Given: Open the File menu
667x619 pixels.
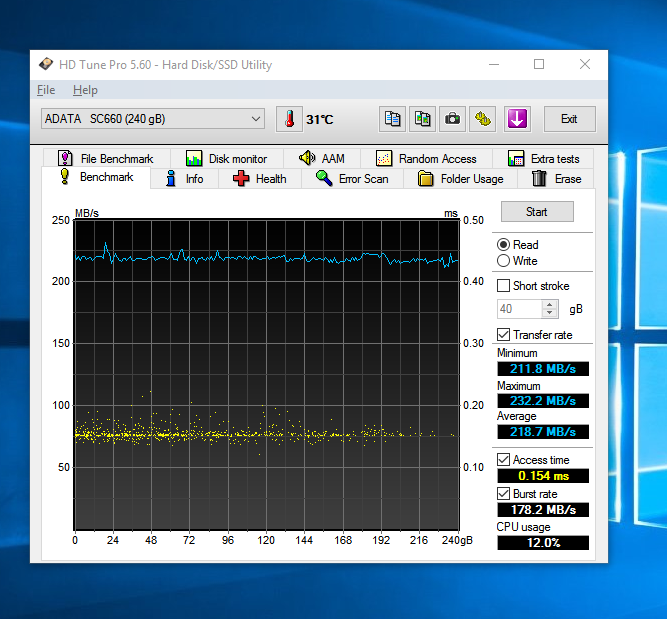Looking at the screenshot, I should (46, 90).
